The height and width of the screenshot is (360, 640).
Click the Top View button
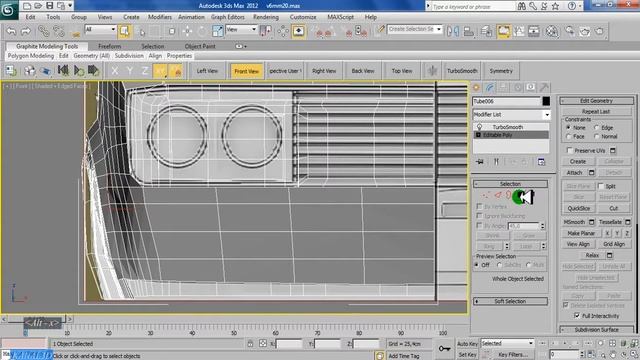pyautogui.click(x=402, y=71)
